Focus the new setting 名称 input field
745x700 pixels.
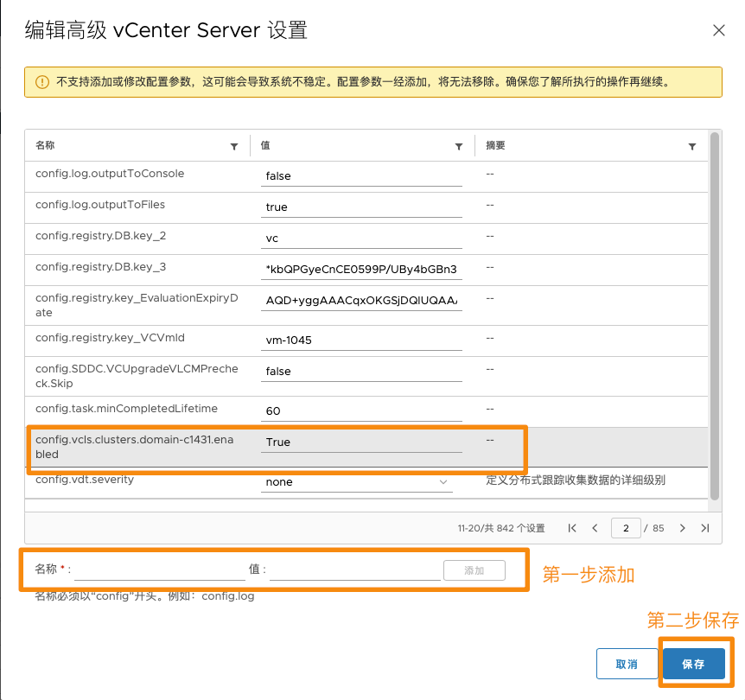(x=160, y=570)
